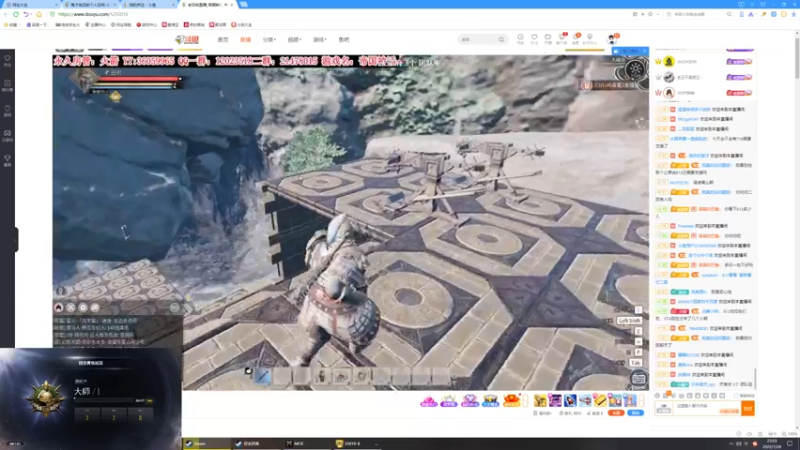Click the fan badge button beside the chat input
This screenshot has height=450, width=800.
(664, 408)
